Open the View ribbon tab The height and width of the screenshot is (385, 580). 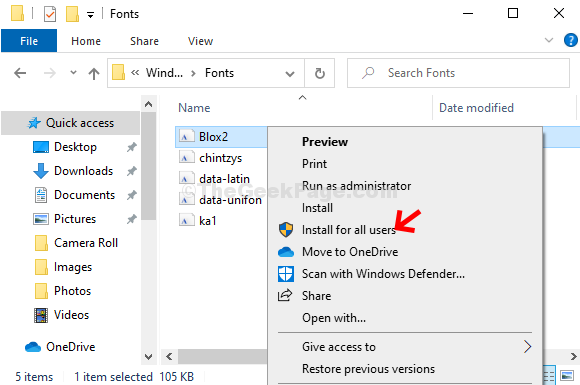click(200, 41)
